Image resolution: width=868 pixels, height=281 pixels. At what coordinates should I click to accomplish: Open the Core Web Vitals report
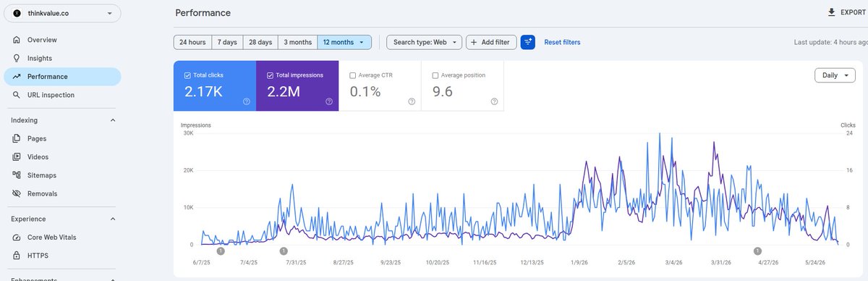[x=62, y=237]
